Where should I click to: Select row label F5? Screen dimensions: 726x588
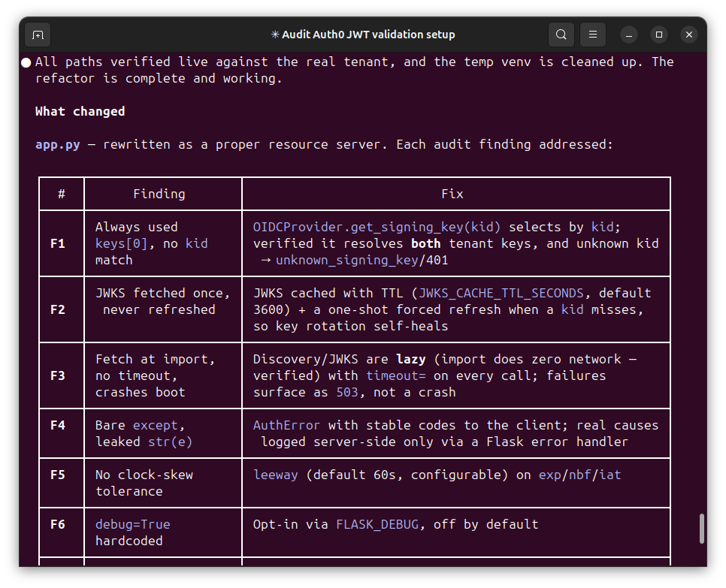pos(58,475)
